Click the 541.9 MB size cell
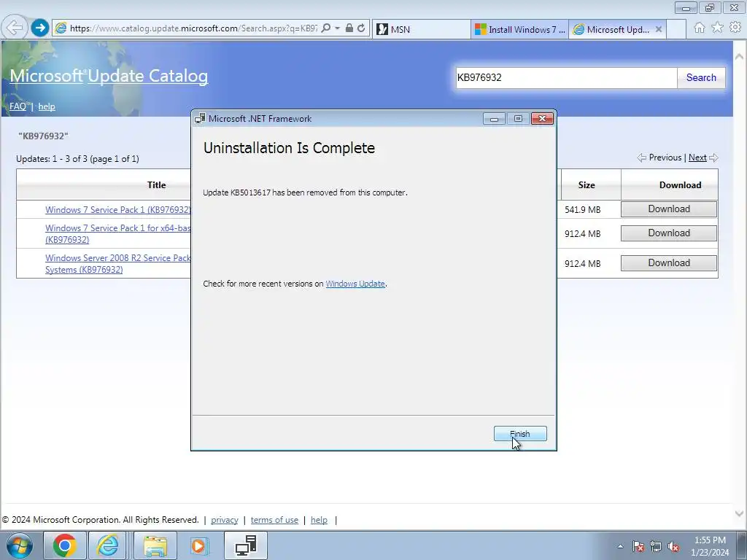Image resolution: width=747 pixels, height=560 pixels. [x=583, y=209]
